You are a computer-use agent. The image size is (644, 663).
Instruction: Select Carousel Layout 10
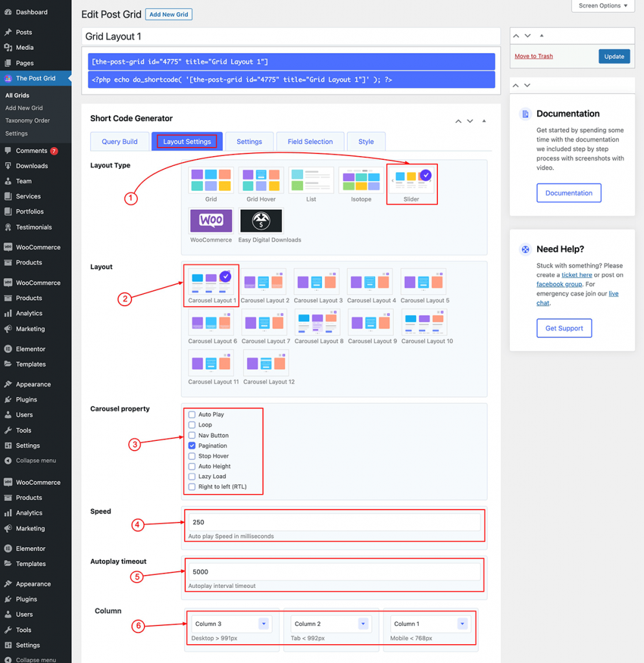(x=424, y=322)
